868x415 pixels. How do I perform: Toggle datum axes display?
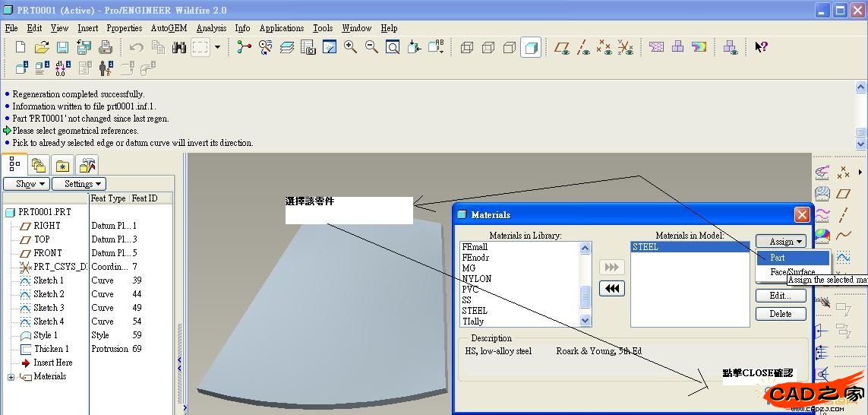[582, 47]
